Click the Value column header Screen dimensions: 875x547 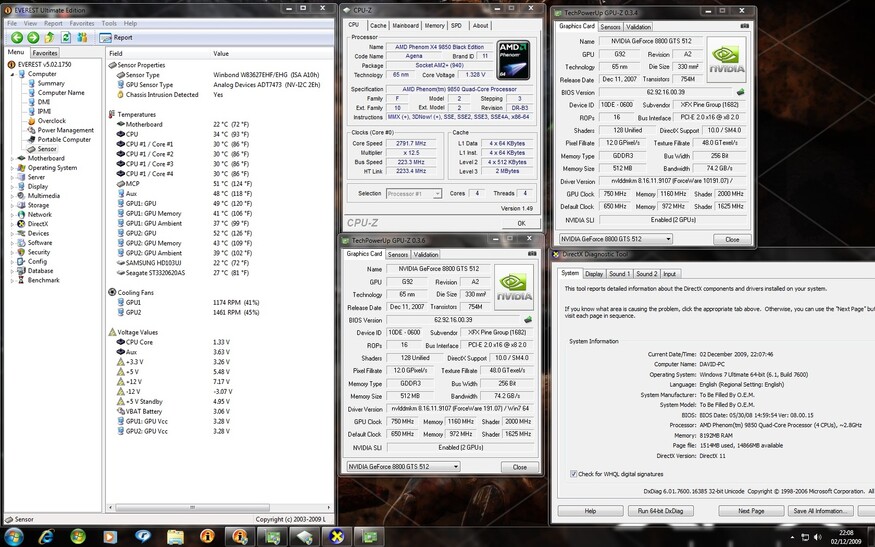click(x=220, y=54)
